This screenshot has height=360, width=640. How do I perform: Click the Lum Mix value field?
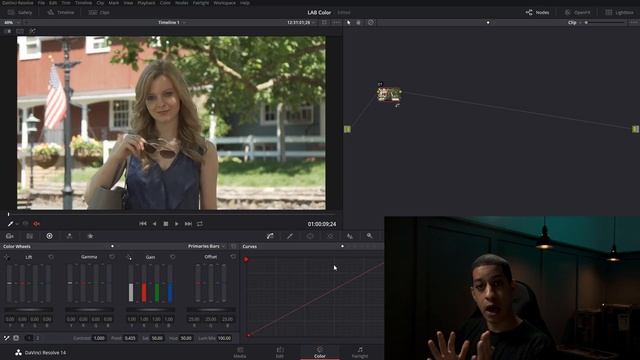click(x=224, y=338)
